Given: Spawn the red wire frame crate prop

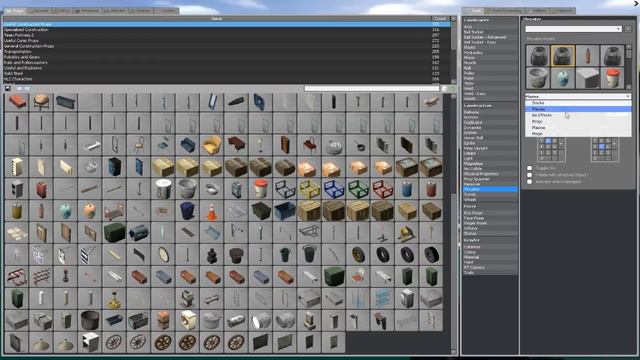Looking at the screenshot, I should coord(382,189).
